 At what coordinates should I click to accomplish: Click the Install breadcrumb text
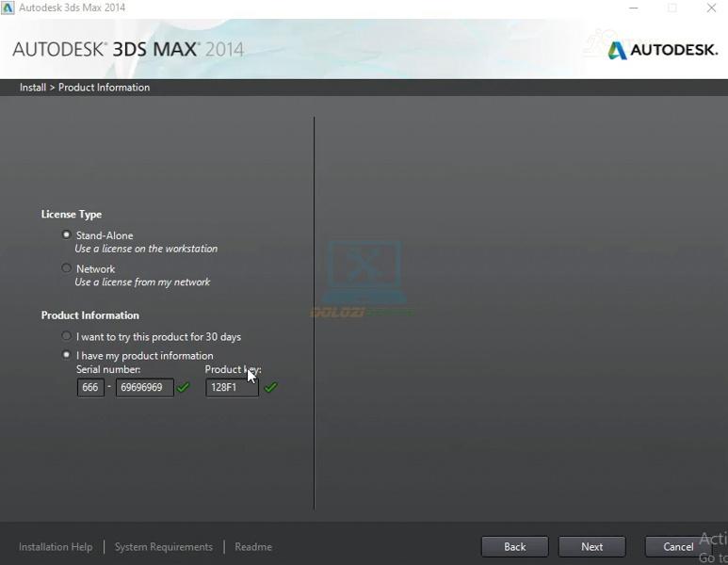[33, 88]
